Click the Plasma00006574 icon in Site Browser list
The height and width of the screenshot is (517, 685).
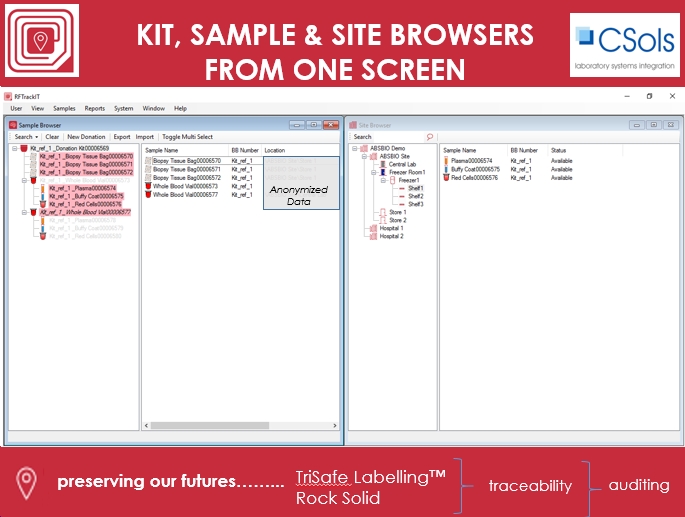[446, 161]
